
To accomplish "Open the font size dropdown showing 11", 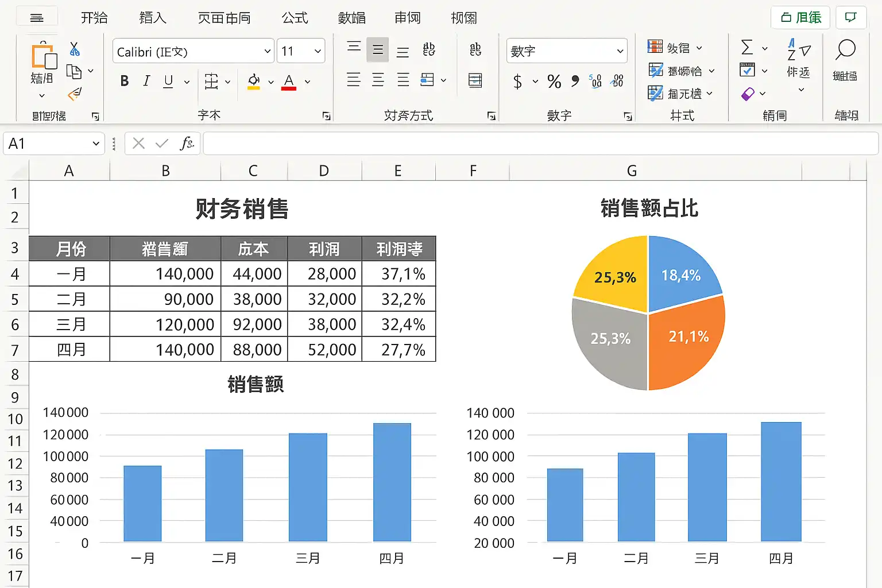I will (318, 52).
